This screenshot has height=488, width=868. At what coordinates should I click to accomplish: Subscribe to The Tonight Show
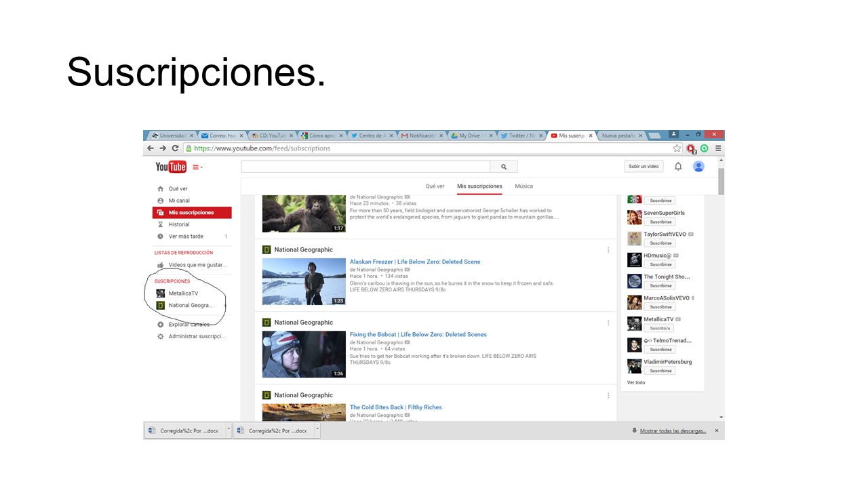(660, 285)
